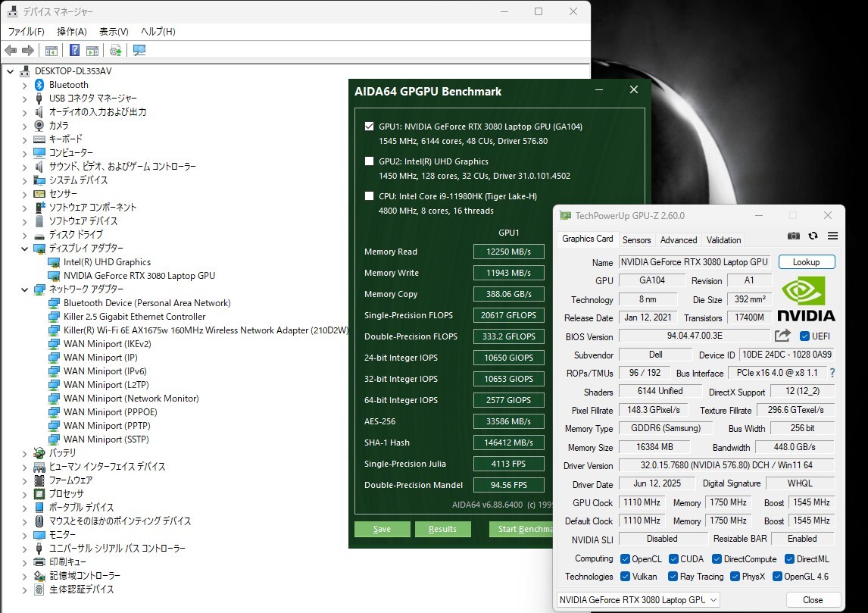Click the GPU-Z refresh icon
Viewport: 868px width, 613px height.
point(813,236)
